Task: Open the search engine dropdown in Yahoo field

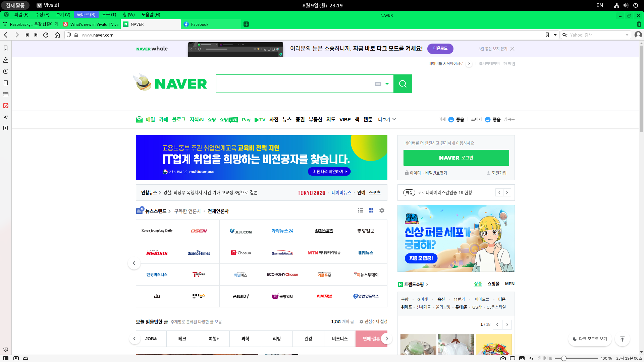Action: click(x=565, y=35)
